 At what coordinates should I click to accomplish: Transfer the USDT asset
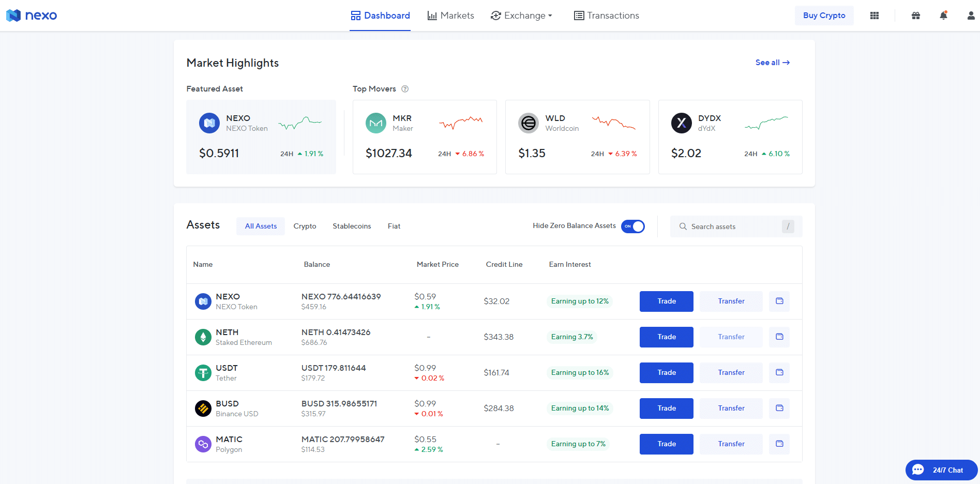point(731,373)
